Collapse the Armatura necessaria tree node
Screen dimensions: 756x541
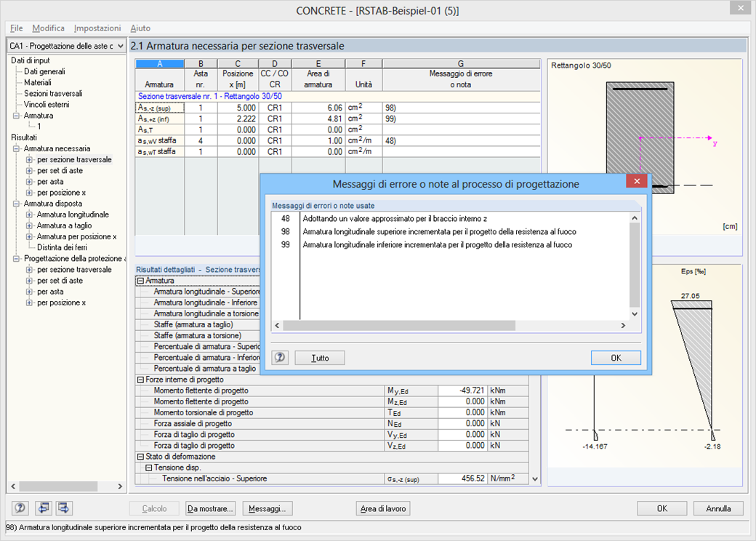click(x=16, y=148)
